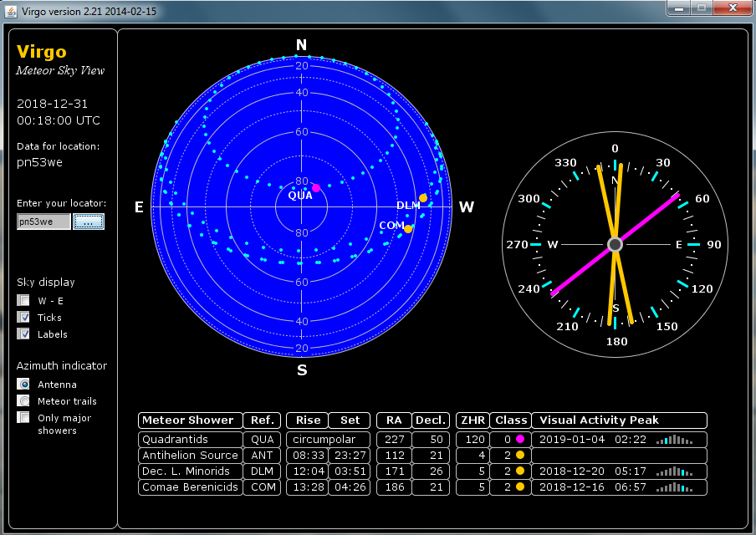Click the 'circumpolar' rise/set cell
756x535 pixels.
pos(329,440)
